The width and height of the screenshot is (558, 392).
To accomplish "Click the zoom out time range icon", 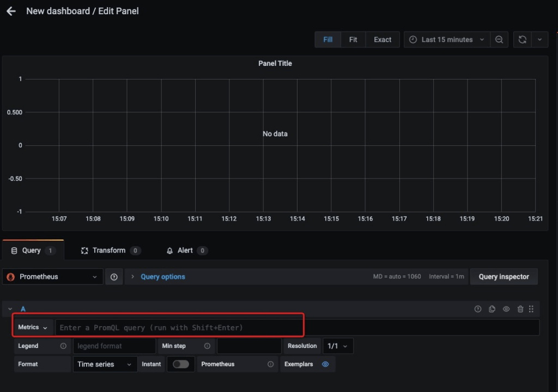I will click(x=499, y=40).
